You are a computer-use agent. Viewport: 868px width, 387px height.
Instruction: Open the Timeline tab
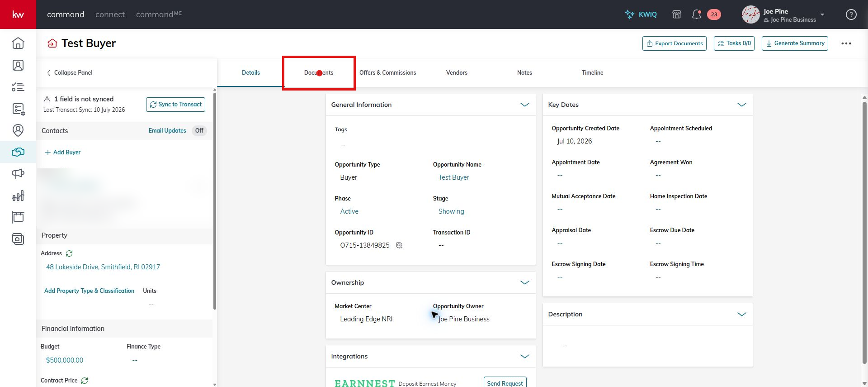592,72
